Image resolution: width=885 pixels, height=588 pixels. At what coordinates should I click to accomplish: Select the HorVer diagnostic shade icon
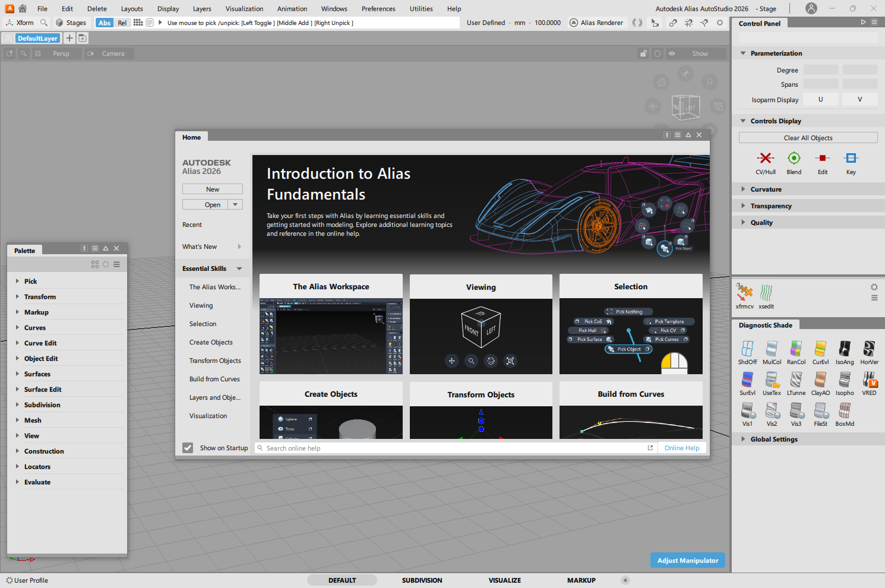coord(869,349)
